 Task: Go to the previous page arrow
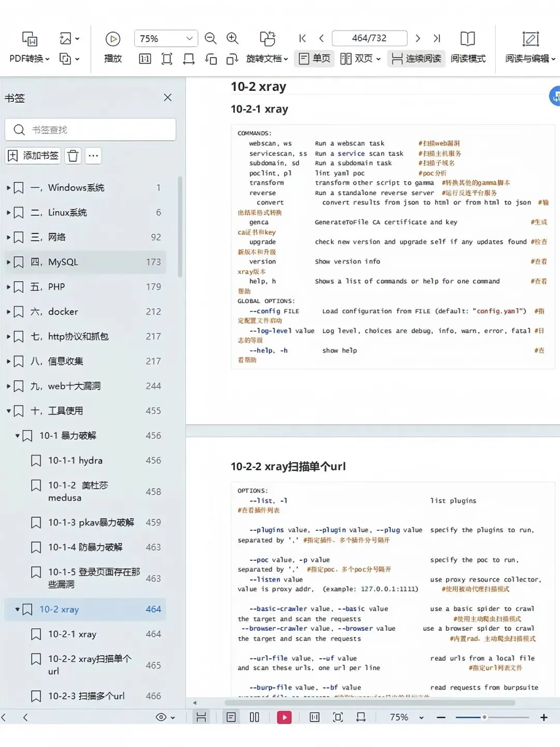click(x=321, y=38)
